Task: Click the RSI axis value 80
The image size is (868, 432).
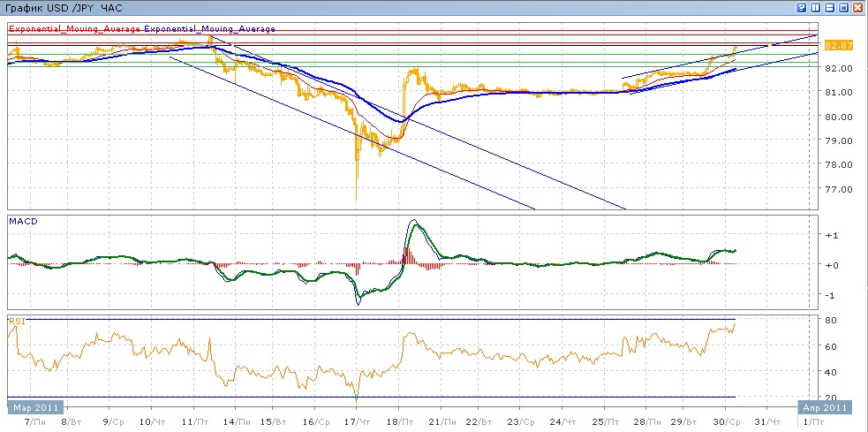Action: pyautogui.click(x=832, y=320)
